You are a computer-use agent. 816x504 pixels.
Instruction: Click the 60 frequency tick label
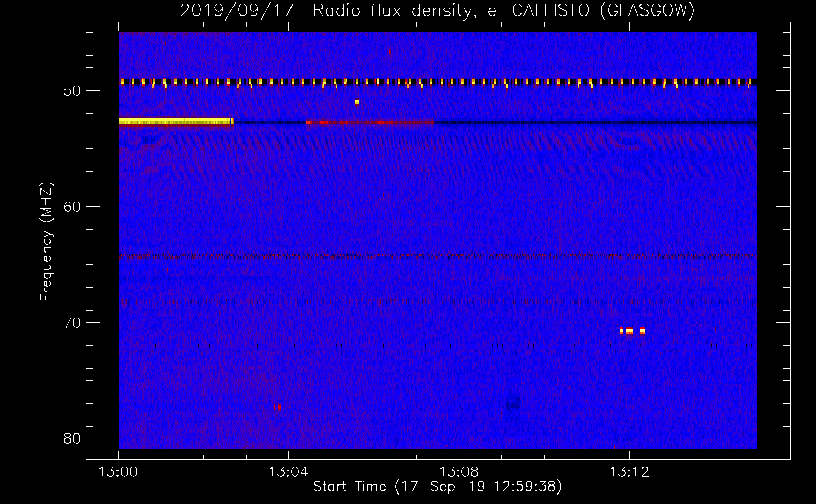point(73,207)
